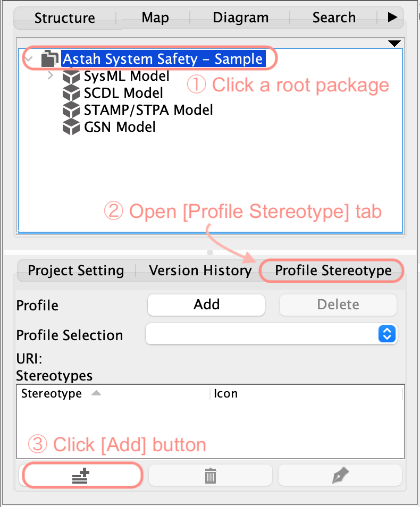Toggle the Stereotype sort arrow

tap(96, 393)
